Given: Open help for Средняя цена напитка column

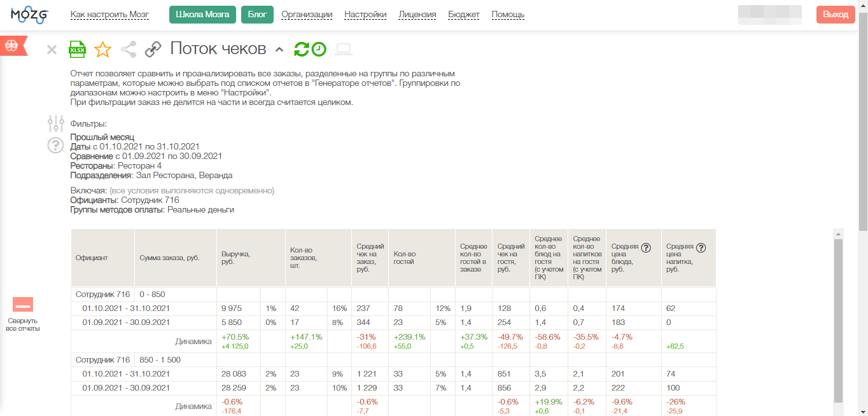Looking at the screenshot, I should [701, 247].
